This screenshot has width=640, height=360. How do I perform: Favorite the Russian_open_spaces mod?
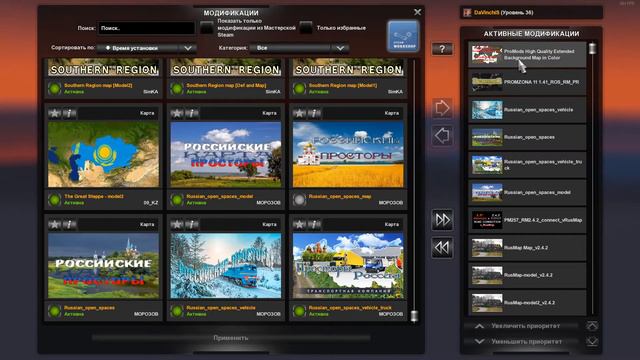coord(54,224)
